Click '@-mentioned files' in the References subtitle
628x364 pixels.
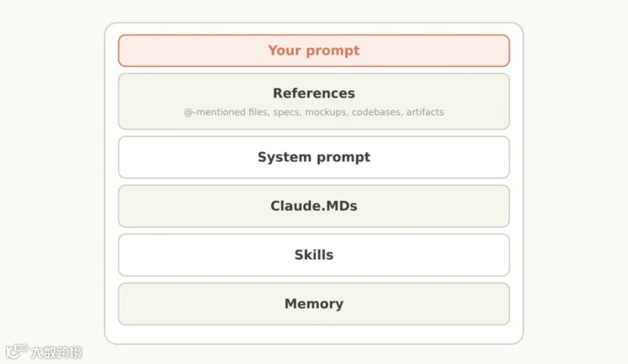[x=226, y=112]
